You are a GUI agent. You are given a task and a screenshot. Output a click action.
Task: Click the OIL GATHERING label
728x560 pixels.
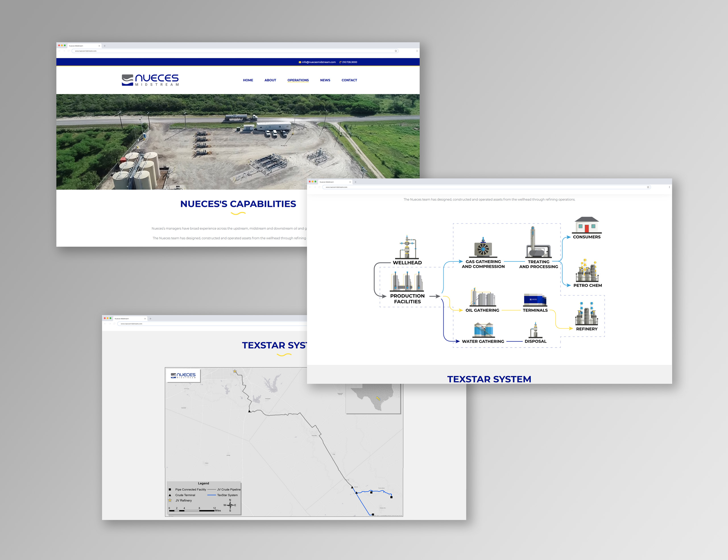[482, 310]
